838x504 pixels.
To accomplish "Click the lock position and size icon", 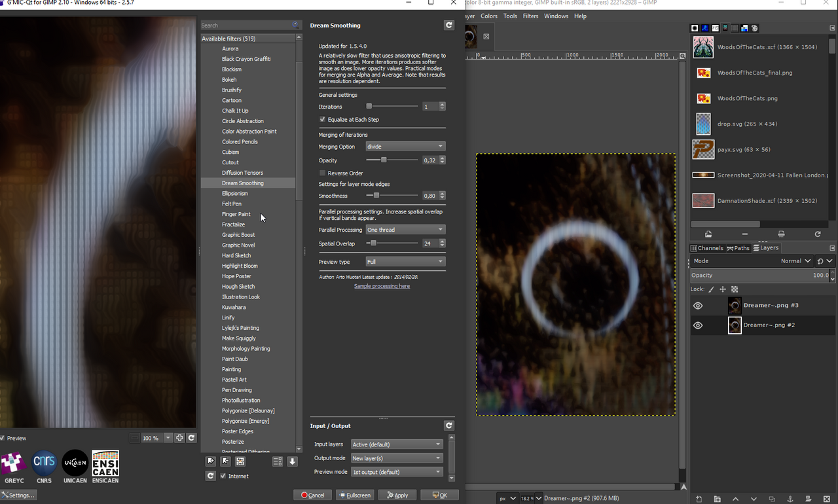I will tap(723, 289).
